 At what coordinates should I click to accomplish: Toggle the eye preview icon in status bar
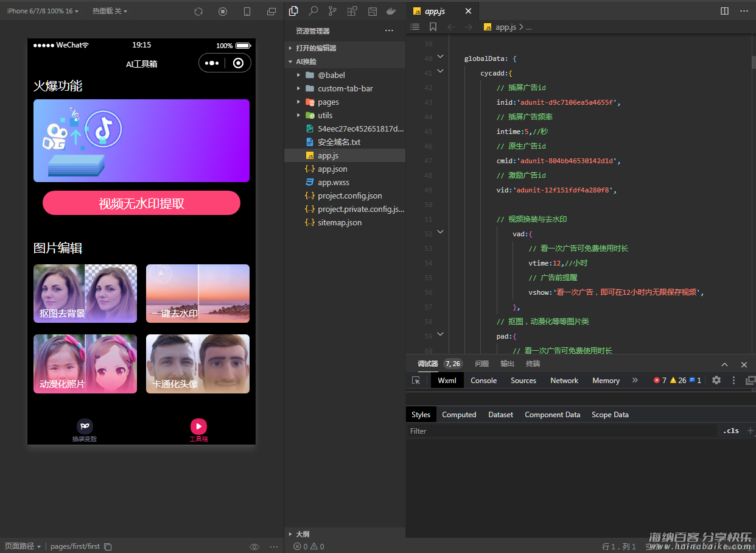pyautogui.click(x=254, y=546)
